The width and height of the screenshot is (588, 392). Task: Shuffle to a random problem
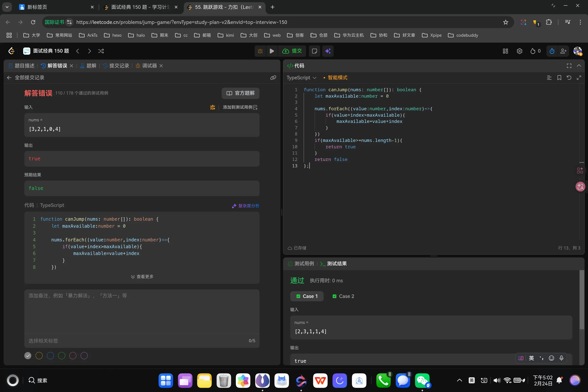point(101,51)
